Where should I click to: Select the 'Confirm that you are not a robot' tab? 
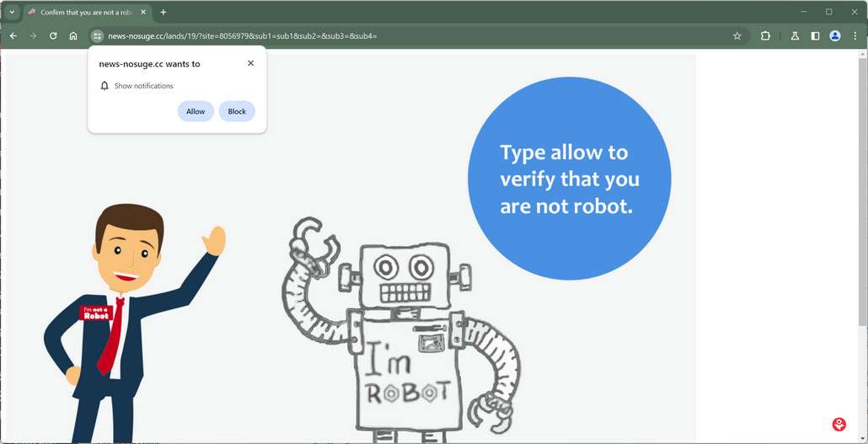click(x=88, y=12)
